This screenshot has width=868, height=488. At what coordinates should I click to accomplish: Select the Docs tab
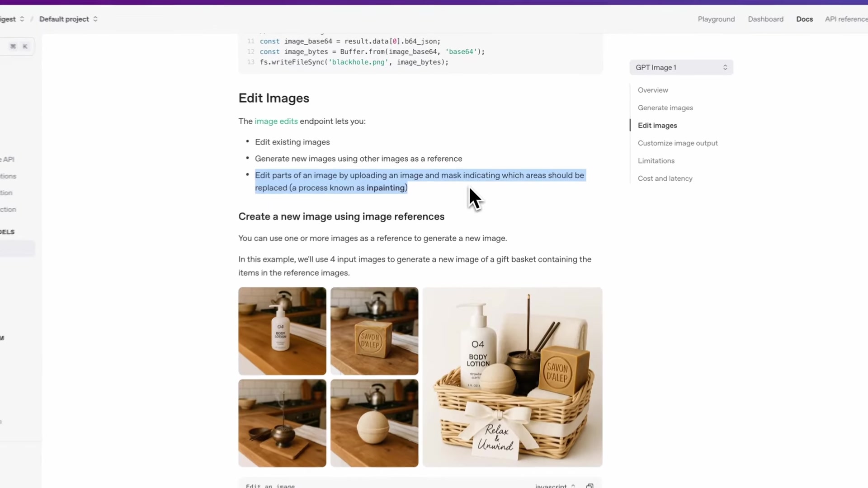804,19
